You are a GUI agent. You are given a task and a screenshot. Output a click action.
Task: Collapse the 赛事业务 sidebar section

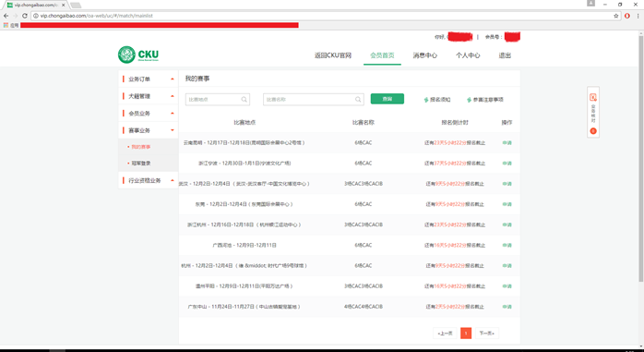click(149, 130)
